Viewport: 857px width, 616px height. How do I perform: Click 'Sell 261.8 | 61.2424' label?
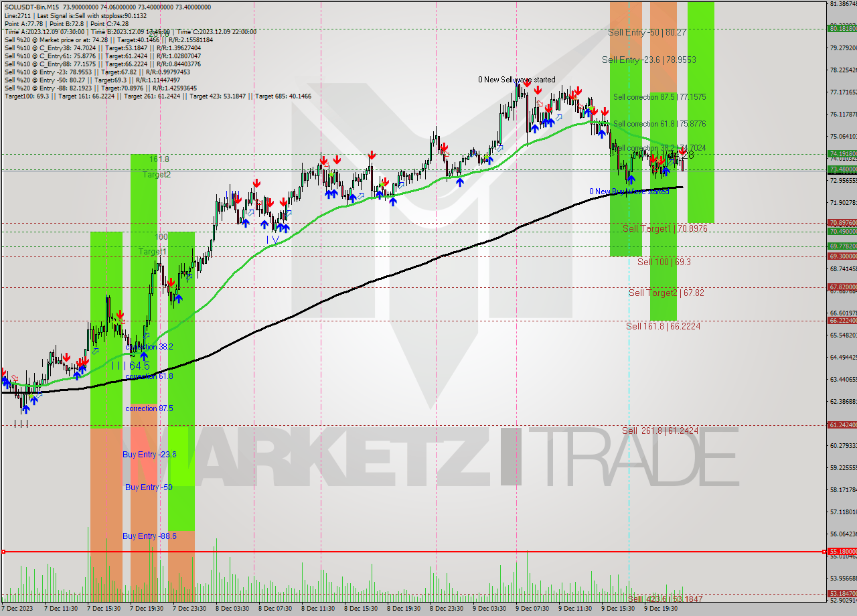(x=660, y=431)
